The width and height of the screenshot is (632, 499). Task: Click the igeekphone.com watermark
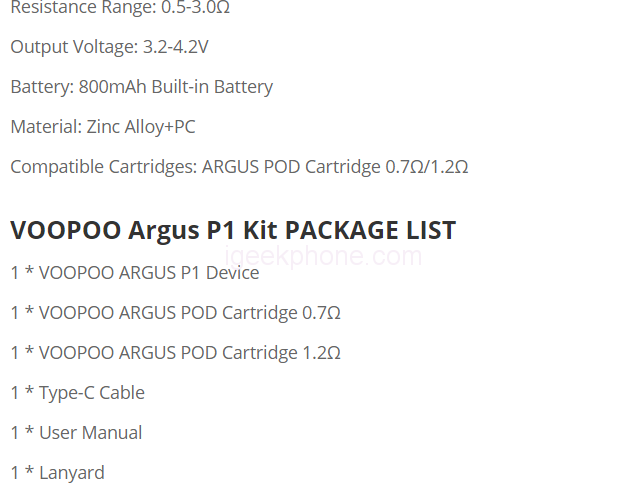(325, 256)
